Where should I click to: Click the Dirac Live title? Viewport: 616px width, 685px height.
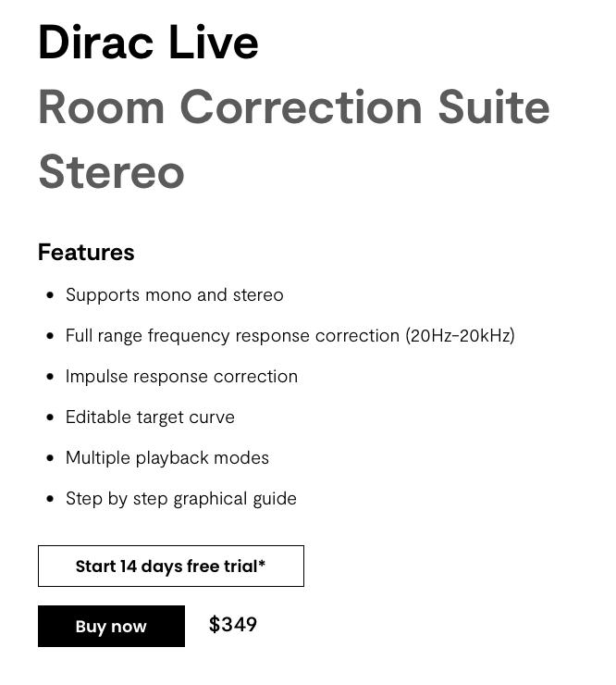(x=148, y=43)
